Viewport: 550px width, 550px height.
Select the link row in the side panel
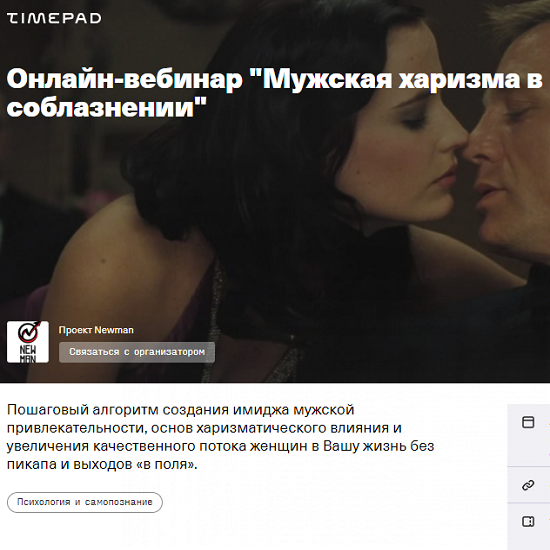tap(529, 485)
